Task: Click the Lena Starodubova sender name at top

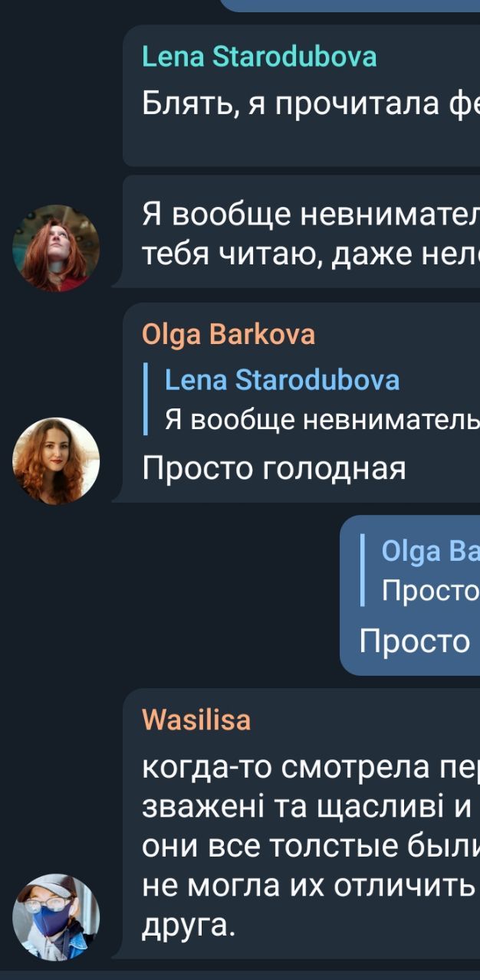Action: (259, 57)
